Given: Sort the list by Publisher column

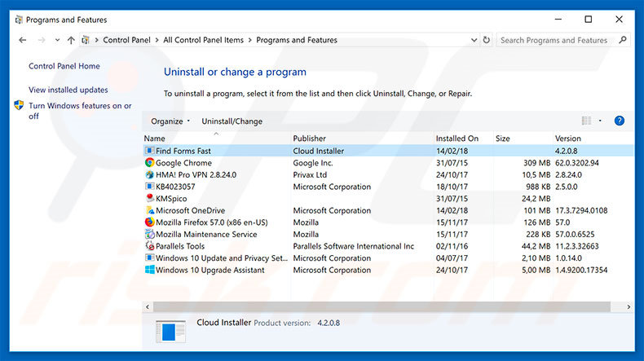Looking at the screenshot, I should [309, 139].
